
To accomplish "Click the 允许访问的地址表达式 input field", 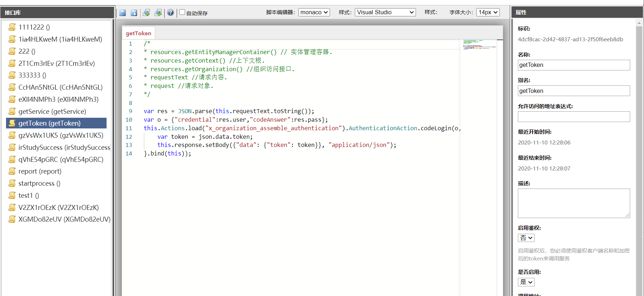I will click(574, 117).
